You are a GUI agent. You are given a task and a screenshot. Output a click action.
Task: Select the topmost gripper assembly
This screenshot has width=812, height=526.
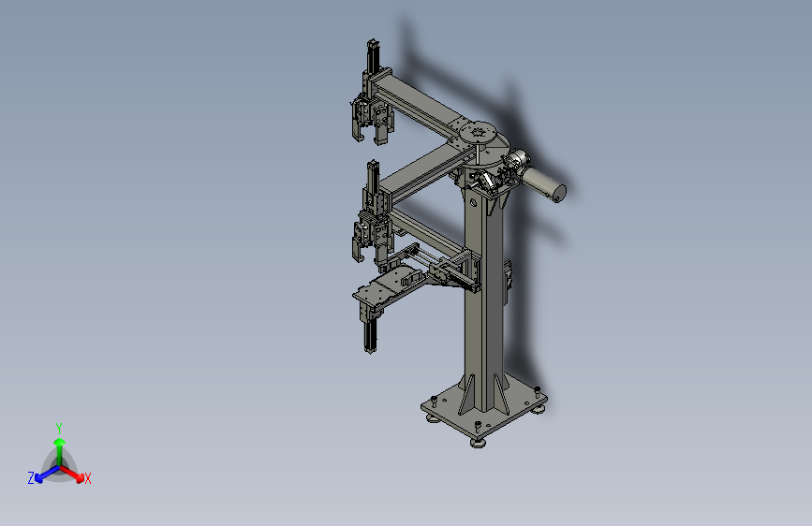click(x=372, y=119)
